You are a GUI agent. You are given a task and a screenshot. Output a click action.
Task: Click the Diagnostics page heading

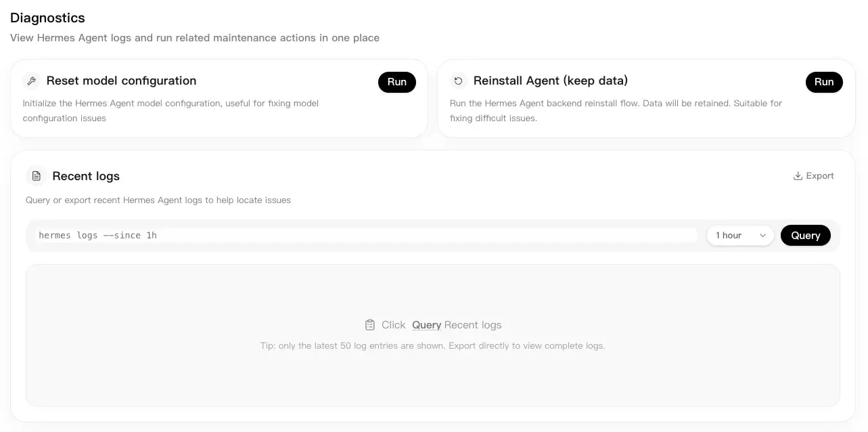click(47, 18)
